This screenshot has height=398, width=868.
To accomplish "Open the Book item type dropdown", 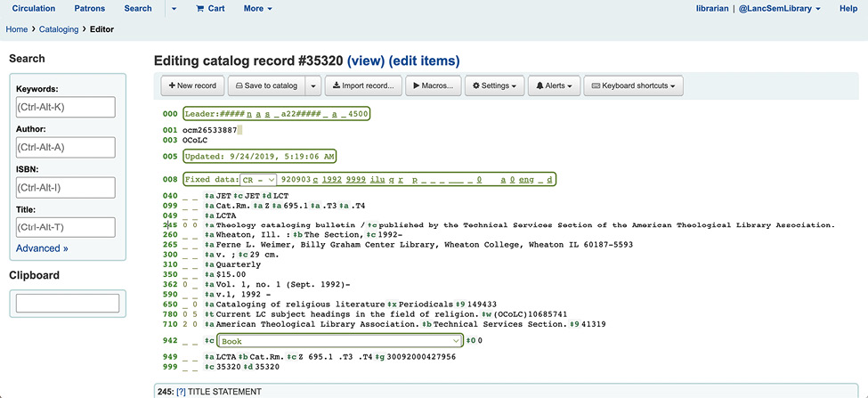I will (x=340, y=341).
